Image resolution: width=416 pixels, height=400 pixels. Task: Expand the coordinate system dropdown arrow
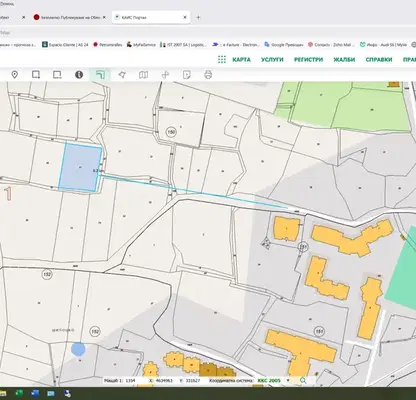(288, 380)
